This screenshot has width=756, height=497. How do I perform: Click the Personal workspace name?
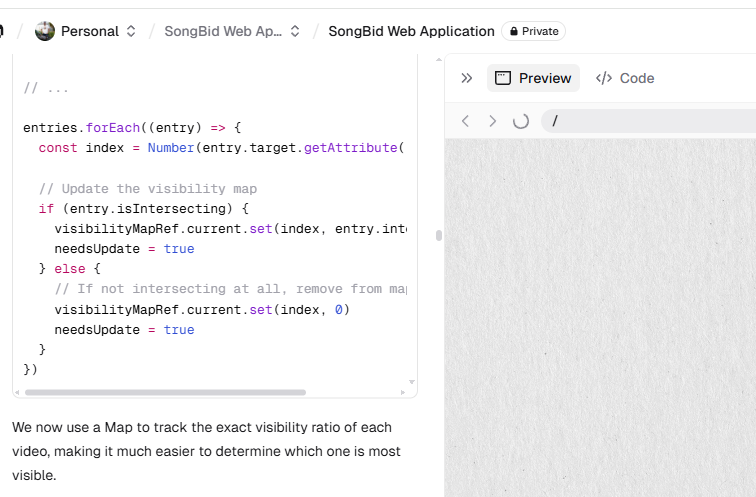[90, 31]
